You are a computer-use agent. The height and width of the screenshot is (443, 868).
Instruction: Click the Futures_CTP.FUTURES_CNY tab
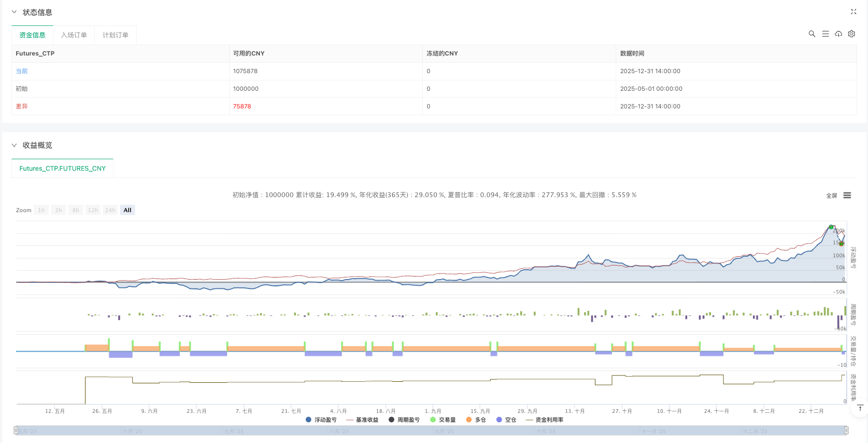tap(62, 169)
